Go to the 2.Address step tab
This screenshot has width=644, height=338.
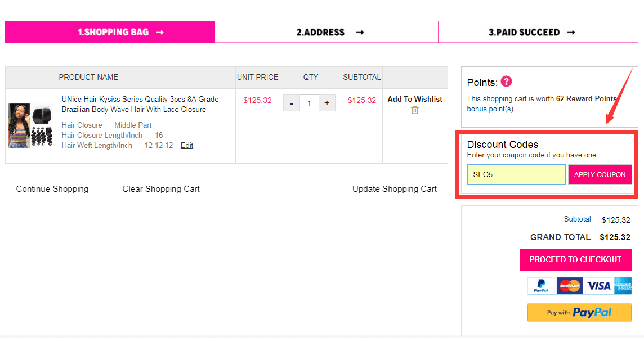pyautogui.click(x=327, y=32)
